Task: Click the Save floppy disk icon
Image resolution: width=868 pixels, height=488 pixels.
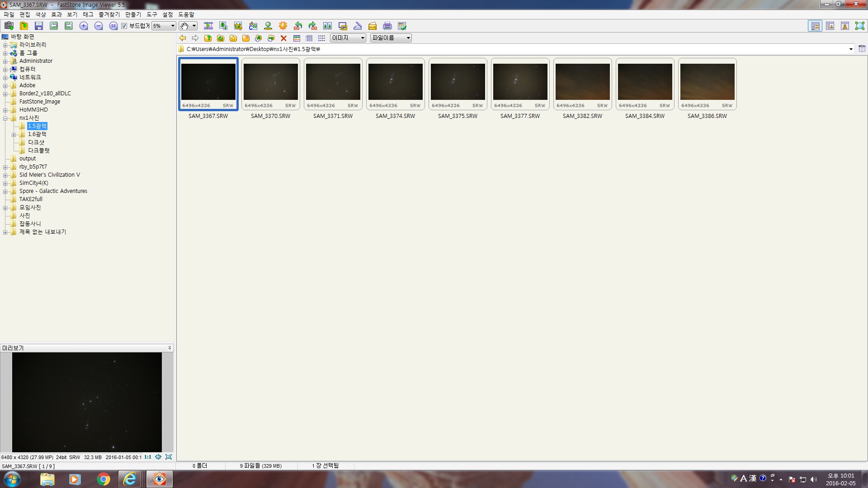Action: click(x=39, y=26)
